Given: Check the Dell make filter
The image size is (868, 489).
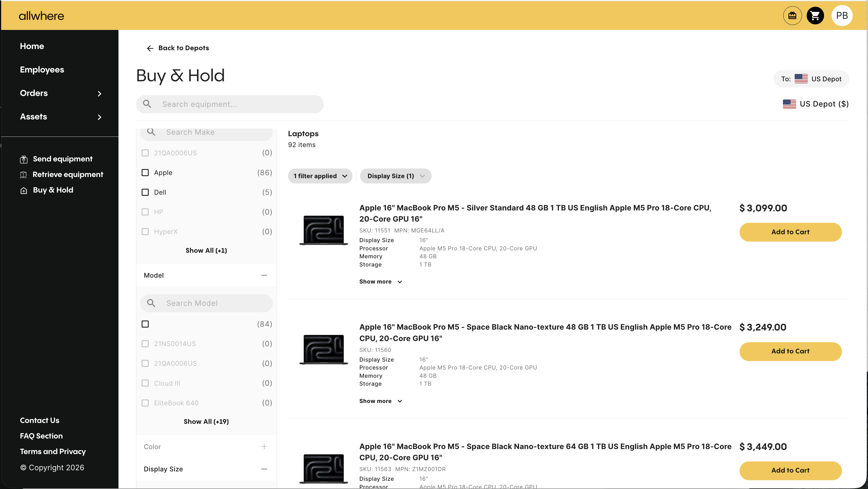Looking at the screenshot, I should pyautogui.click(x=145, y=192).
